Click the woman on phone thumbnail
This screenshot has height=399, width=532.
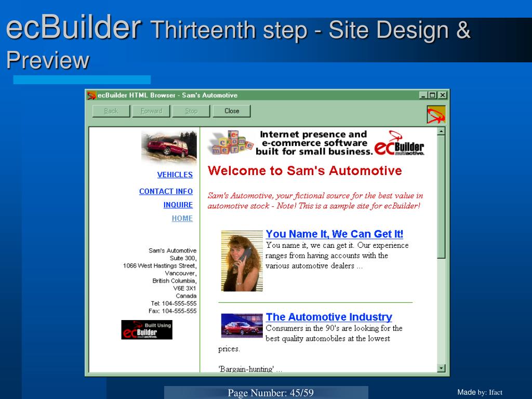[x=242, y=261]
